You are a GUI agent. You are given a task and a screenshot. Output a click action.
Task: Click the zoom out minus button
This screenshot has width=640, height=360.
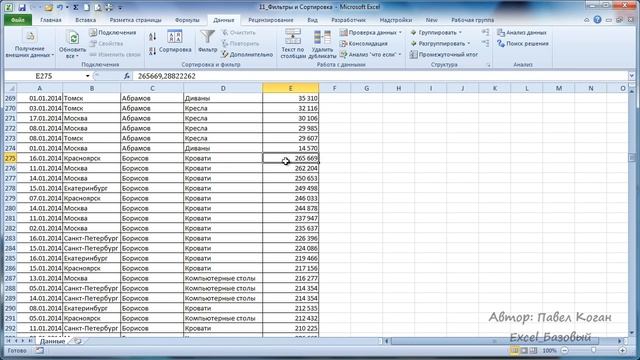tap(565, 351)
